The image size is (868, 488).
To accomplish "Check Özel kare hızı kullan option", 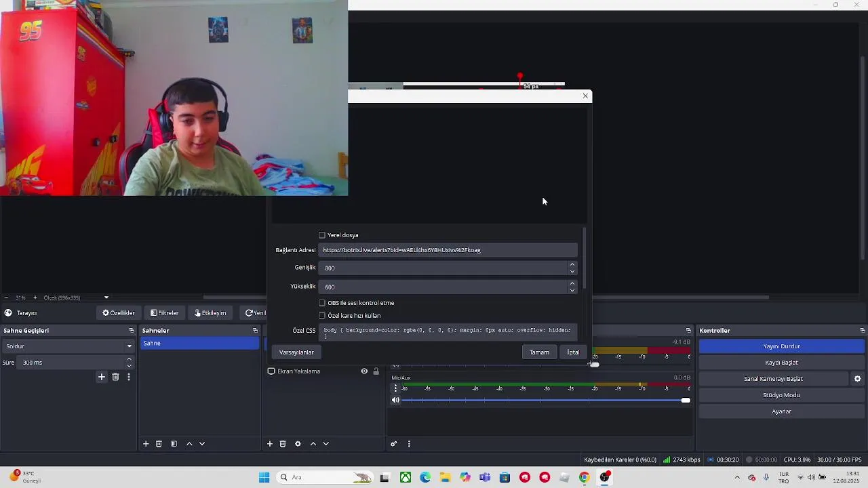I will point(322,316).
